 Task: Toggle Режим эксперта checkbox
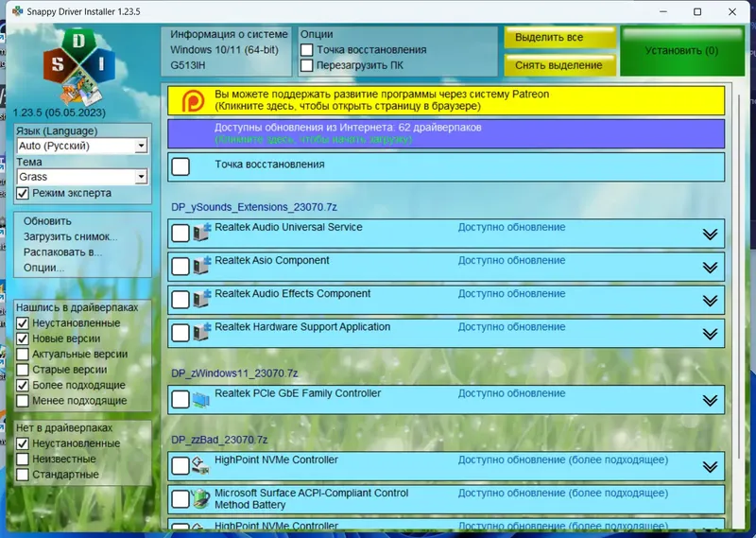pyautogui.click(x=22, y=193)
